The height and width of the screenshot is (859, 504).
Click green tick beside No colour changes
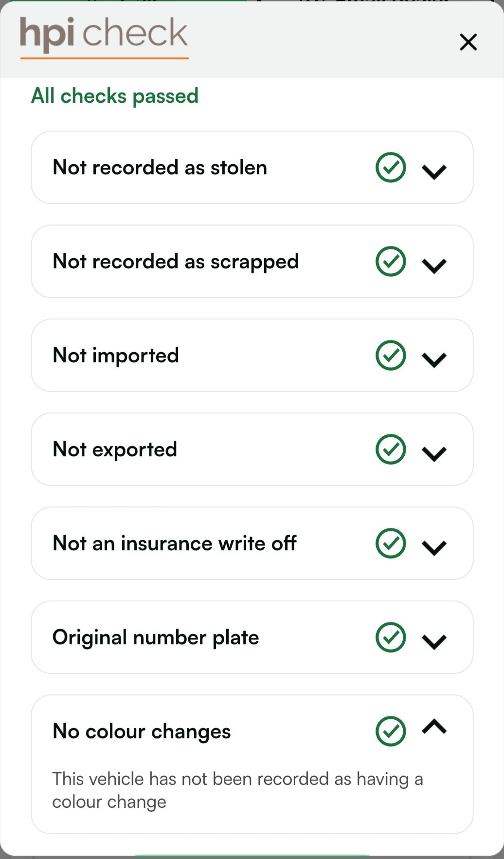click(391, 731)
